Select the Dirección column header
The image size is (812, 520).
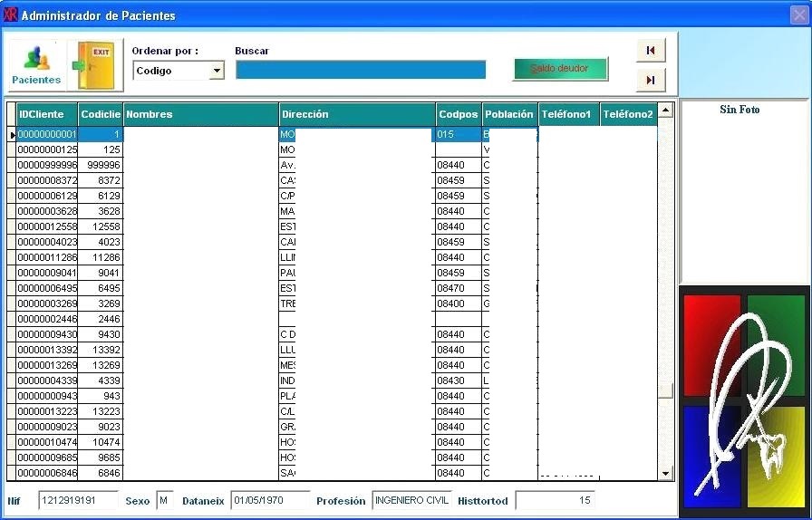click(x=357, y=115)
